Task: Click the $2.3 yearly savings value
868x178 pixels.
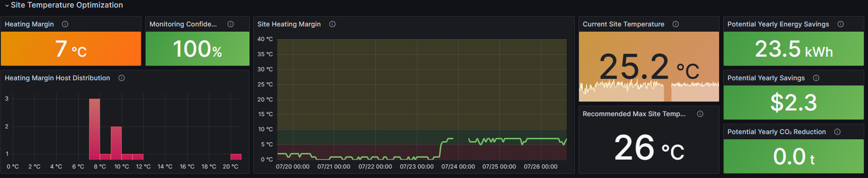Action: click(794, 102)
